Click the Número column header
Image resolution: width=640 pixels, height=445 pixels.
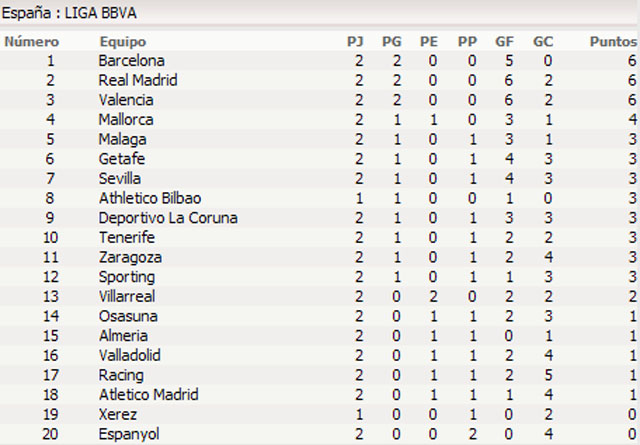point(32,42)
